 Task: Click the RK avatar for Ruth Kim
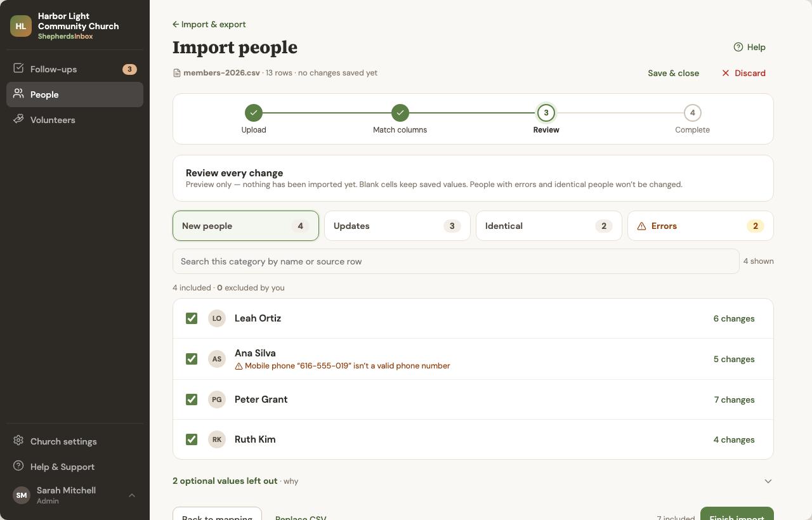(x=217, y=439)
